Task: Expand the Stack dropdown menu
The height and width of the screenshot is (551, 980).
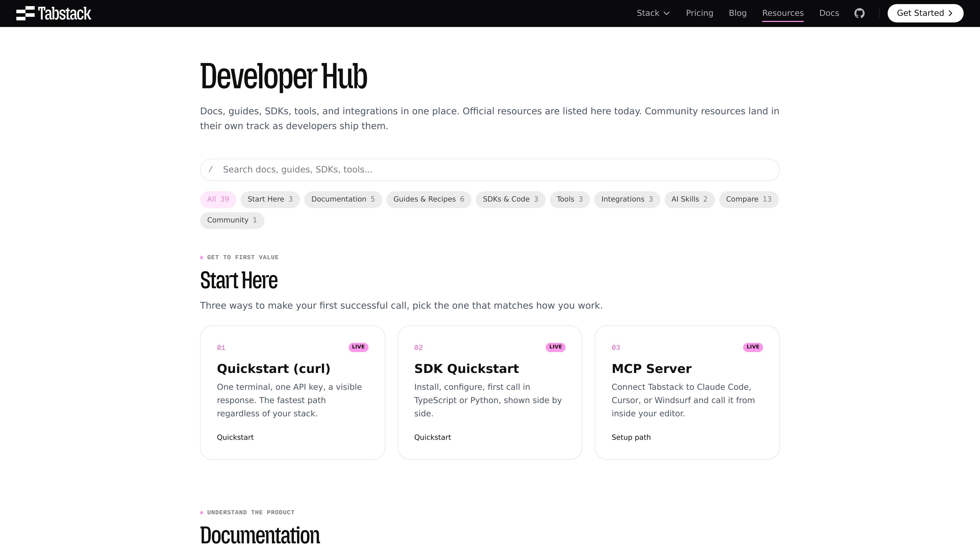Action: coord(653,13)
